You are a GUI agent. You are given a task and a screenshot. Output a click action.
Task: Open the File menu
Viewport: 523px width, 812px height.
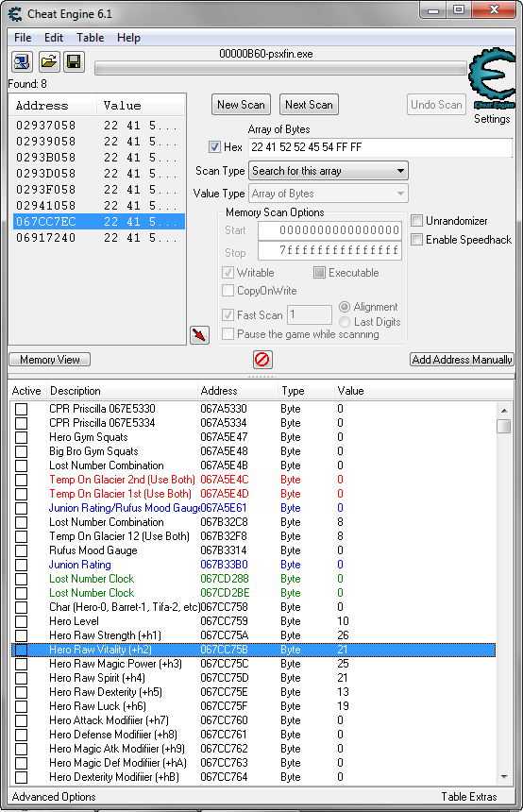(x=23, y=38)
